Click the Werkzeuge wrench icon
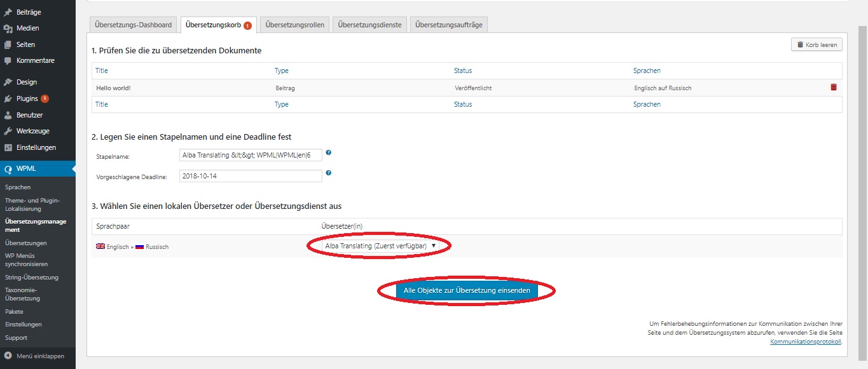This screenshot has width=868, height=369. (8, 131)
